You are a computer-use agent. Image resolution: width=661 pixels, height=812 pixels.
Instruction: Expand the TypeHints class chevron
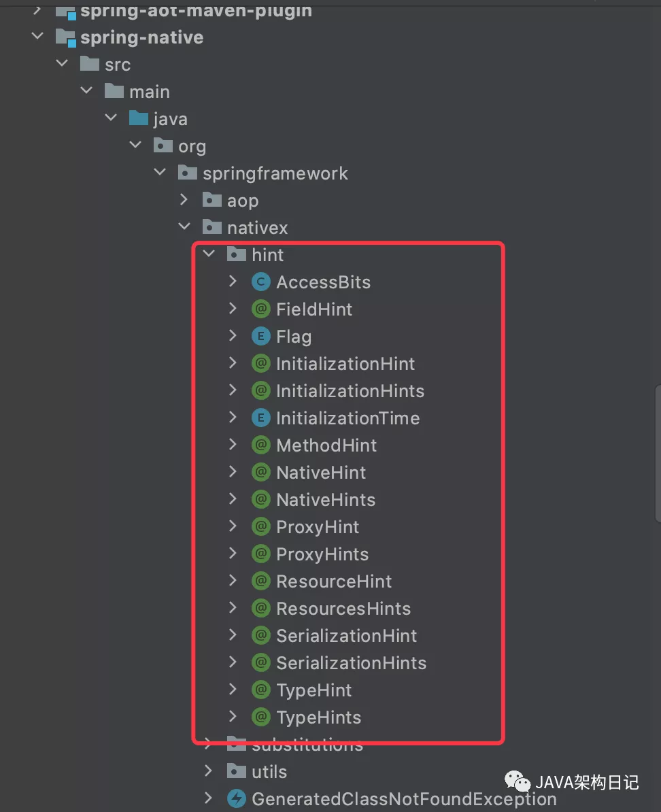tap(233, 717)
